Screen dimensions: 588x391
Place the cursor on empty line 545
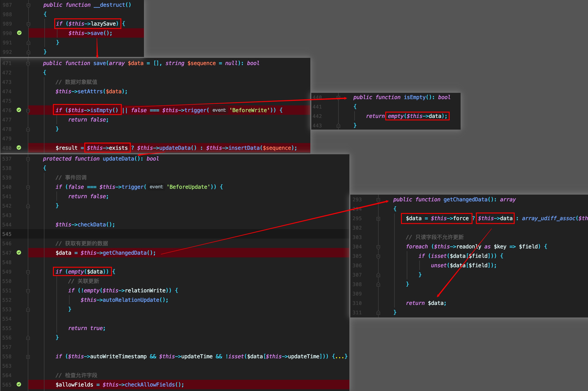[x=174, y=234]
